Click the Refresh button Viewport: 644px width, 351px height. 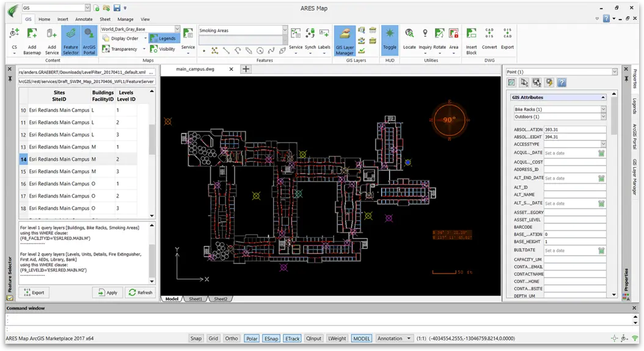click(x=141, y=293)
